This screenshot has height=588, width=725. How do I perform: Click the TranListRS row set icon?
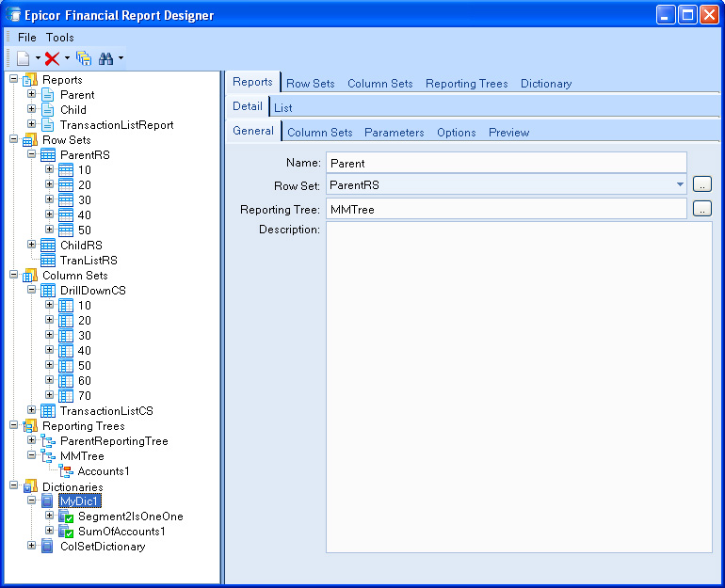tap(48, 261)
